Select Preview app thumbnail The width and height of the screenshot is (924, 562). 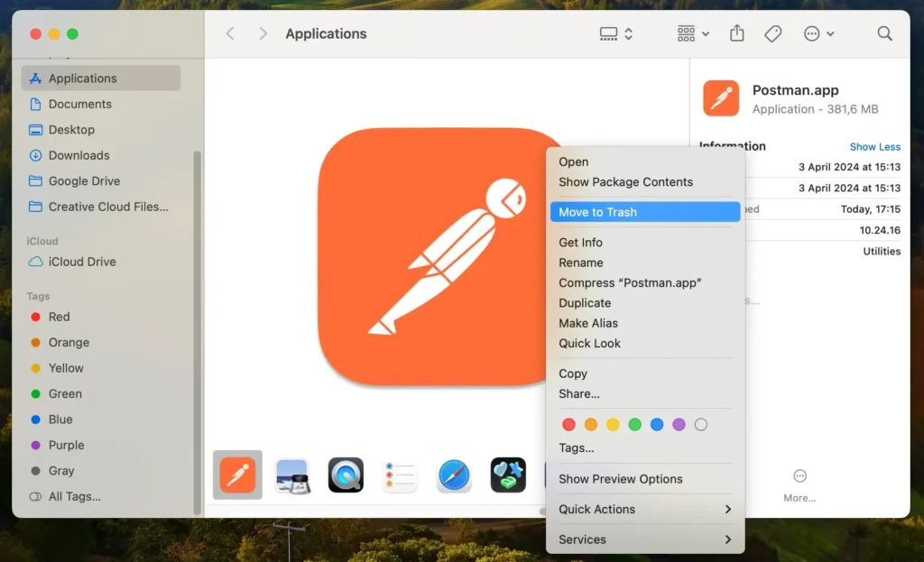point(292,474)
